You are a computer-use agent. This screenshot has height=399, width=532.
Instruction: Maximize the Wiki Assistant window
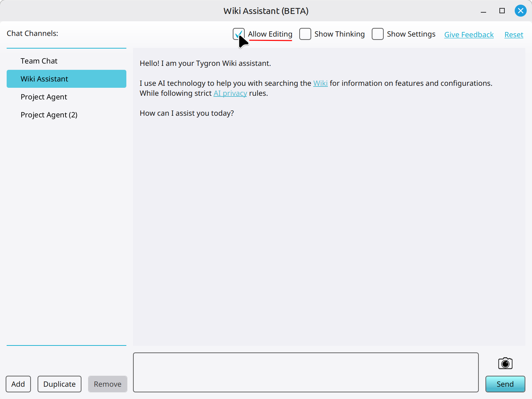[502, 11]
